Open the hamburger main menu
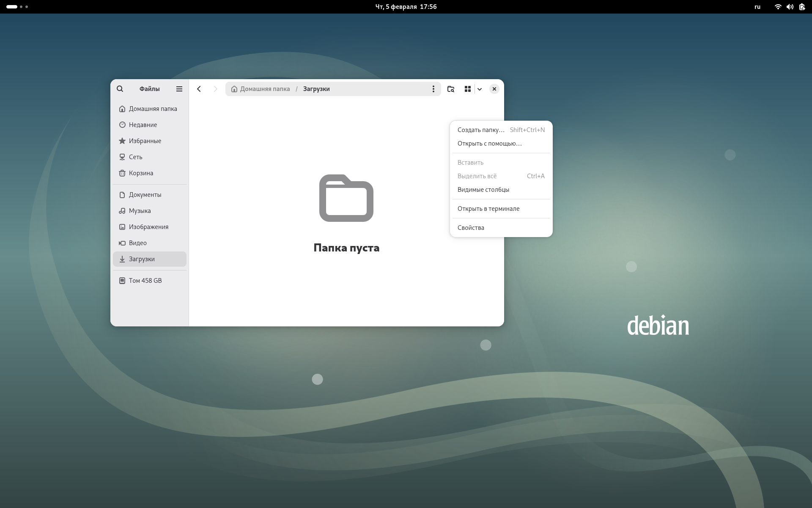The height and width of the screenshot is (508, 812). pyautogui.click(x=179, y=89)
